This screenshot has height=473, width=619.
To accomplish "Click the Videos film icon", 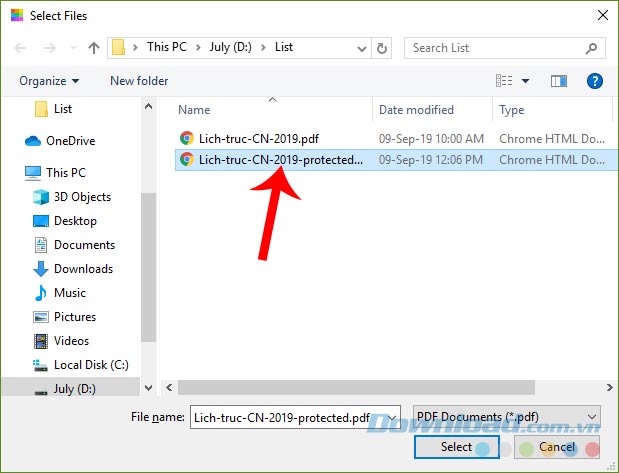I will click(x=41, y=341).
